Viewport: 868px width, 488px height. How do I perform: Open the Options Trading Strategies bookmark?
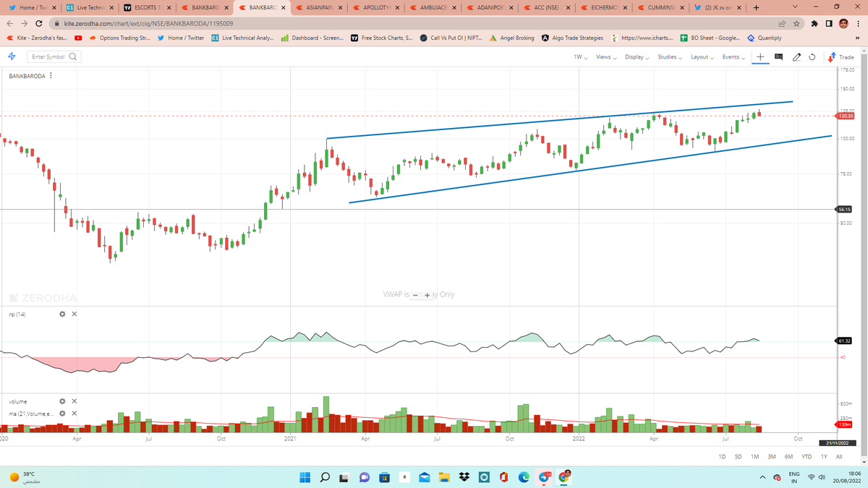[x=119, y=38]
